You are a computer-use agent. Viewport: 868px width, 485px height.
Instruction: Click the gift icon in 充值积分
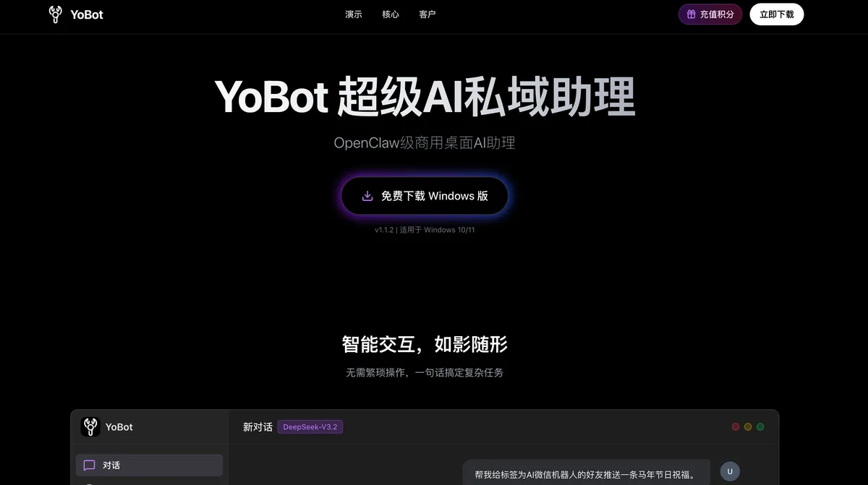[692, 14]
